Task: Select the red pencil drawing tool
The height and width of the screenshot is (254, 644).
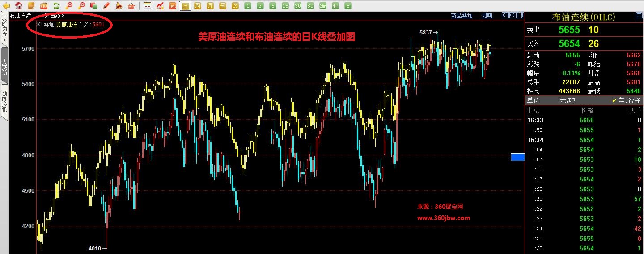Action: 106,6
